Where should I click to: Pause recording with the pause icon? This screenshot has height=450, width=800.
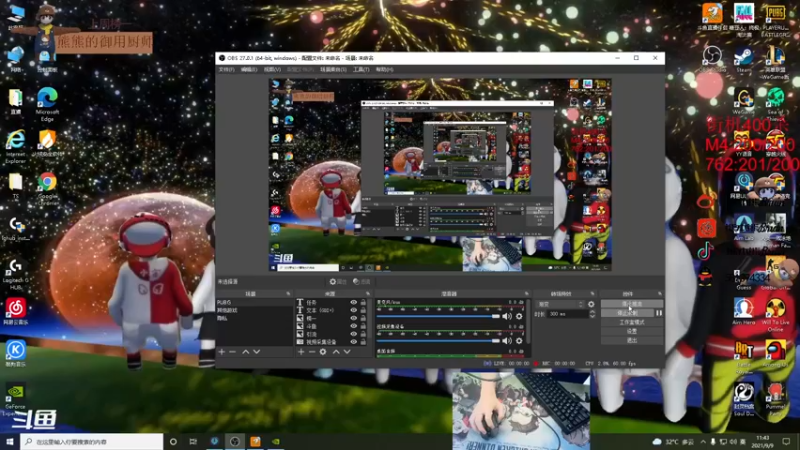[x=659, y=313]
